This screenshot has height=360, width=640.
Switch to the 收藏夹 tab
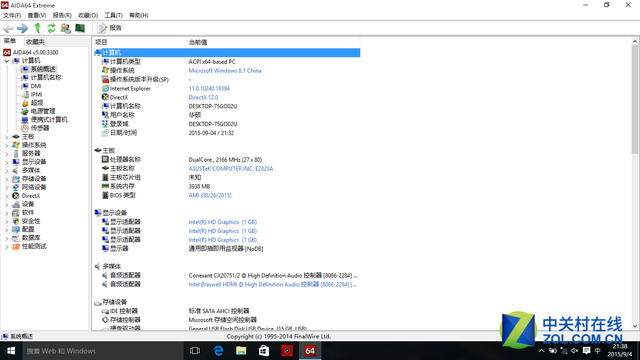click(x=35, y=42)
